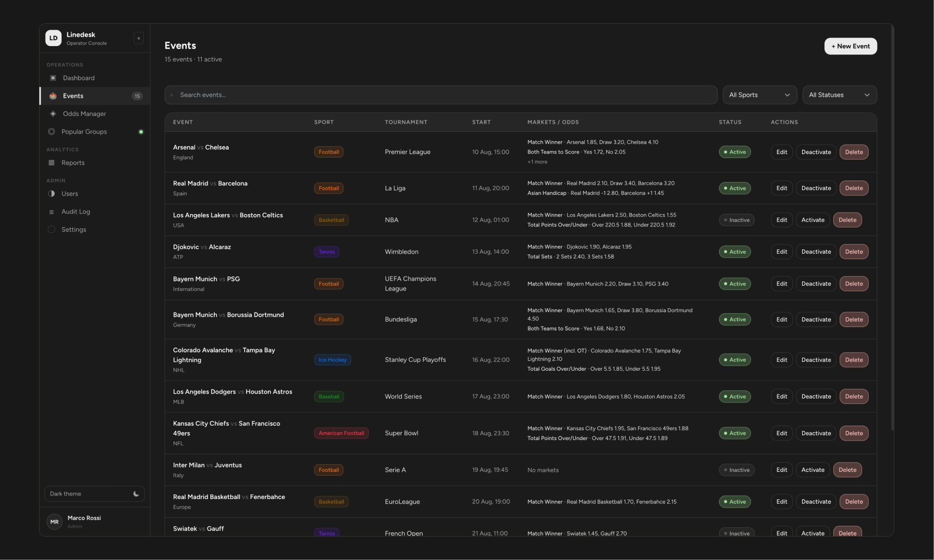Delete the Inter Milan vs Juventus event
This screenshot has width=934, height=560.
point(847,470)
